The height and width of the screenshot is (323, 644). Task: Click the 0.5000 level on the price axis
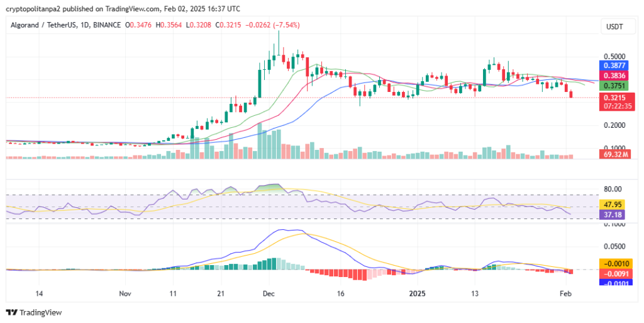click(x=613, y=57)
